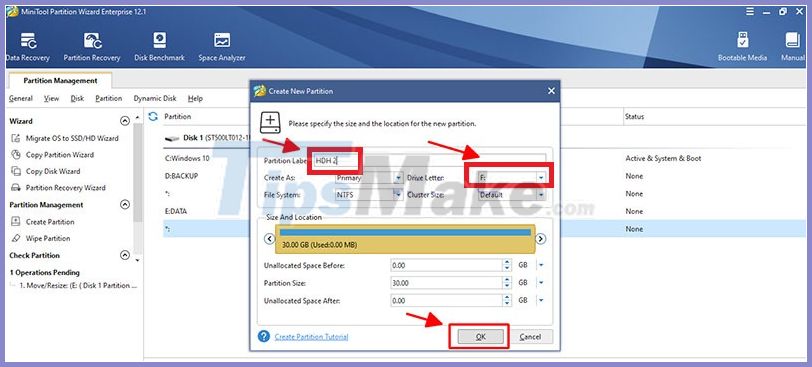Click Migrate OS to SSD/HD Wizard
The image size is (812, 367).
65,138
